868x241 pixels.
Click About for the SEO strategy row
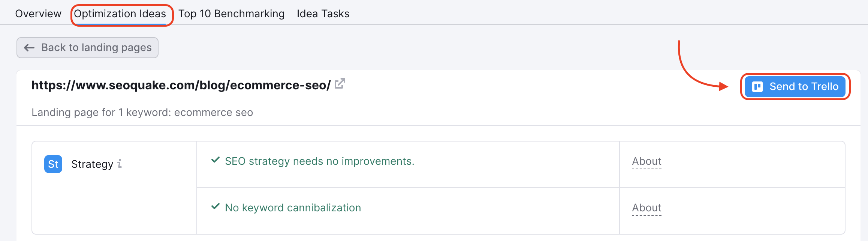coord(647,161)
